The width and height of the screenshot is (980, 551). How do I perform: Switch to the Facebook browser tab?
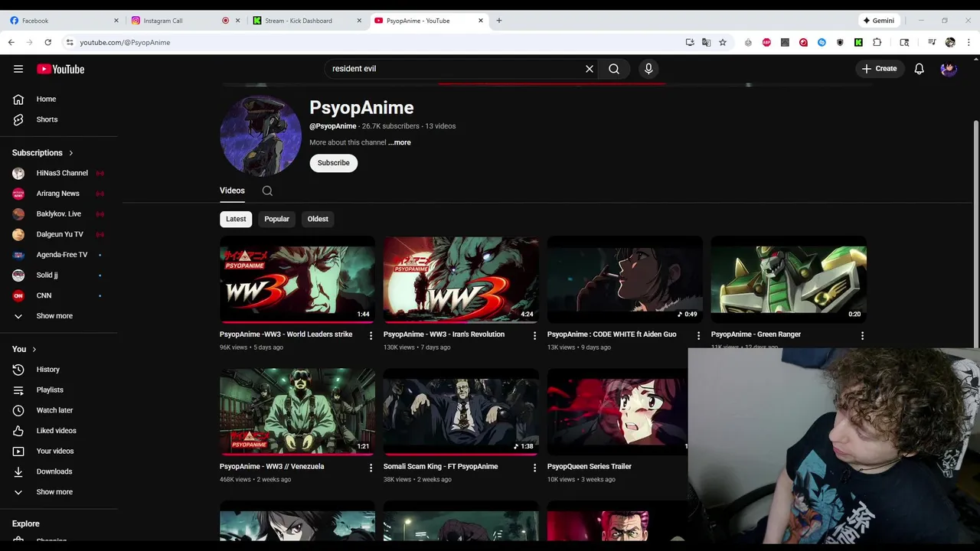point(64,21)
